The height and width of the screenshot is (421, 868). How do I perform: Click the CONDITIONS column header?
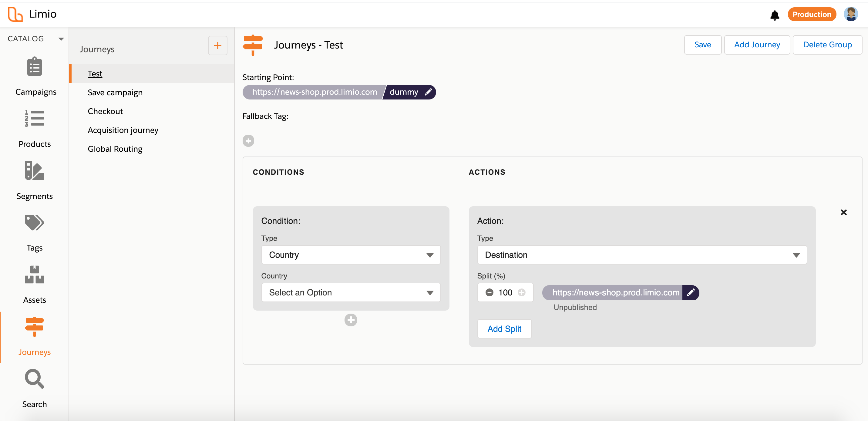coord(278,172)
